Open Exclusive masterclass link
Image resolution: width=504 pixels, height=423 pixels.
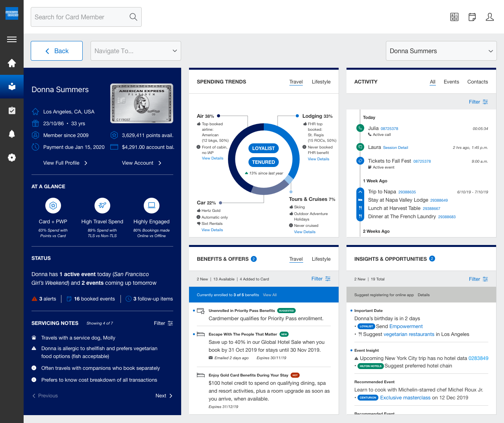pos(406,398)
